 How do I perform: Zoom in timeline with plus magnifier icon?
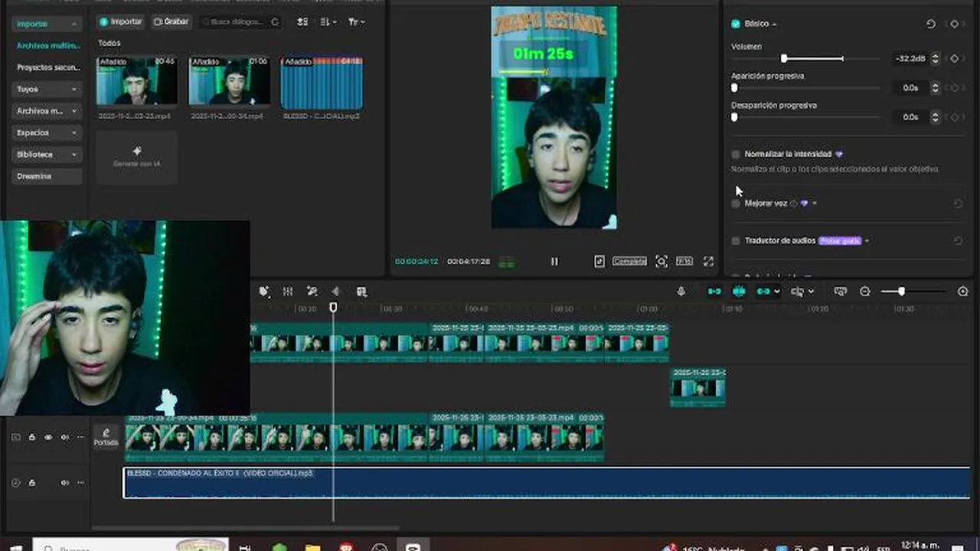(963, 292)
